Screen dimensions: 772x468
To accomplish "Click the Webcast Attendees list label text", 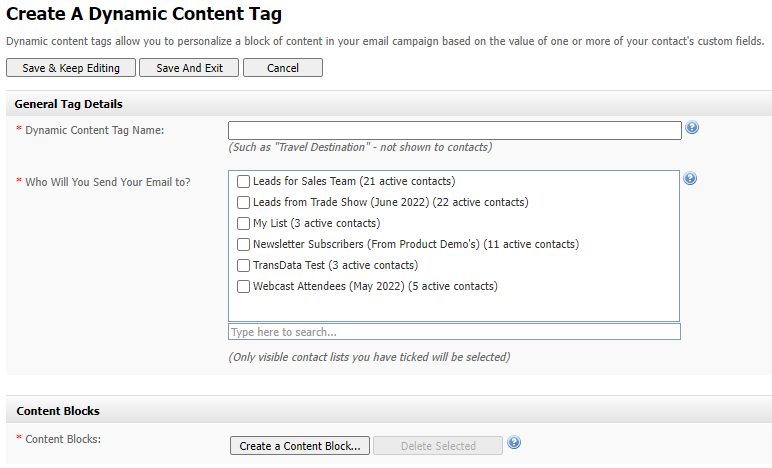I will [375, 287].
